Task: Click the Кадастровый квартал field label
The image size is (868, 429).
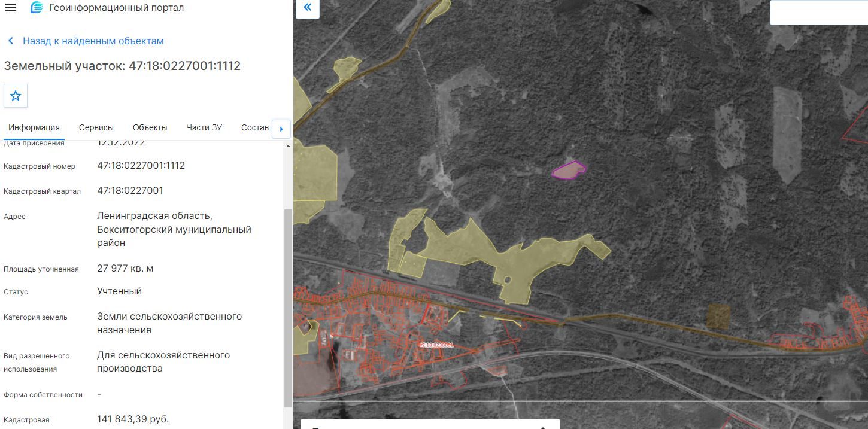Action: [42, 191]
